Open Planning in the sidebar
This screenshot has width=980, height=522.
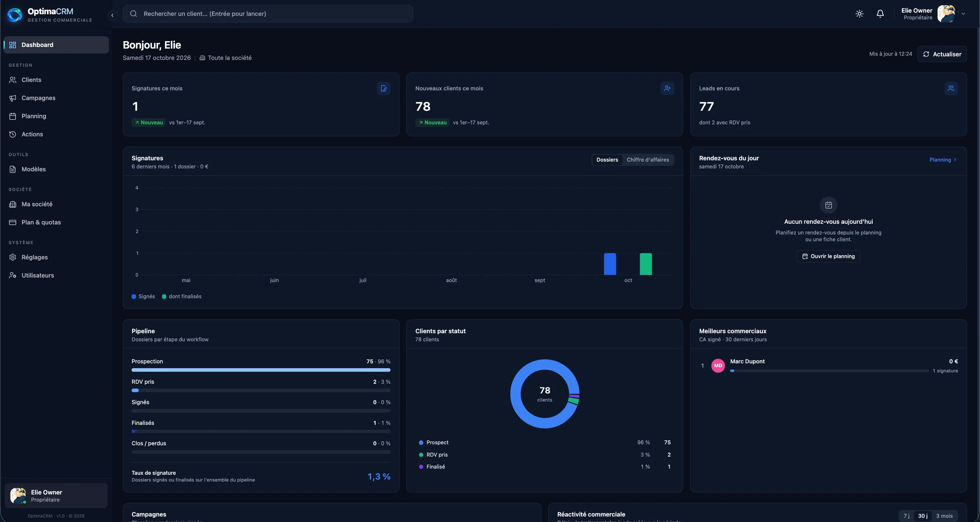point(56,116)
